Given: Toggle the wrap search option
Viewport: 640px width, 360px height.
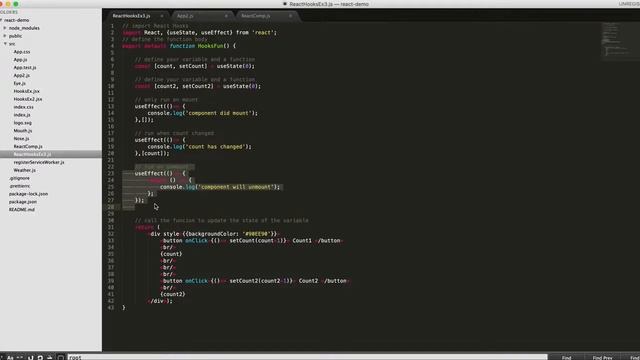Looking at the screenshot, I should coord(40,358).
